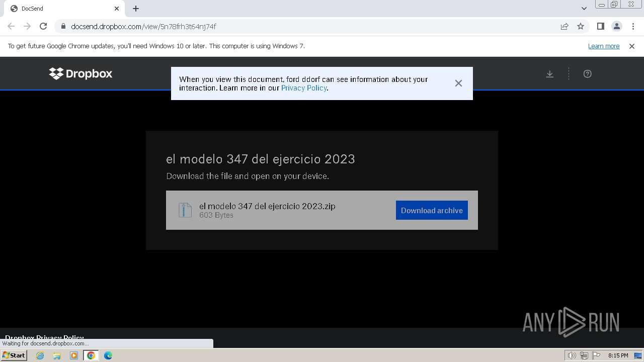Open Microsoft Edge from taskbar
The width and height of the screenshot is (644, 362).
pos(108,355)
